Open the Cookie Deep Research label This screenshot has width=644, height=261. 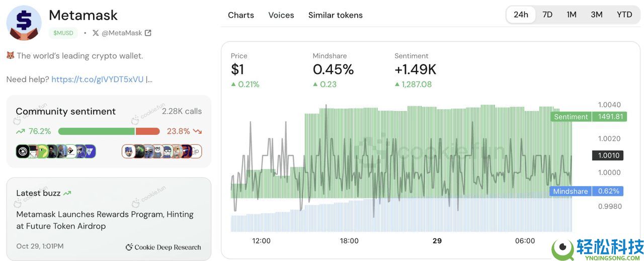tap(168, 247)
